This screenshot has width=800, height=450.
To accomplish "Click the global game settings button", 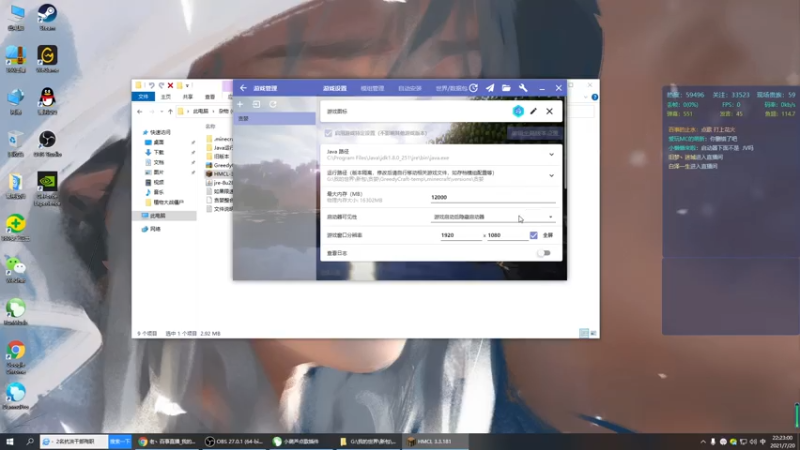I will 534,133.
